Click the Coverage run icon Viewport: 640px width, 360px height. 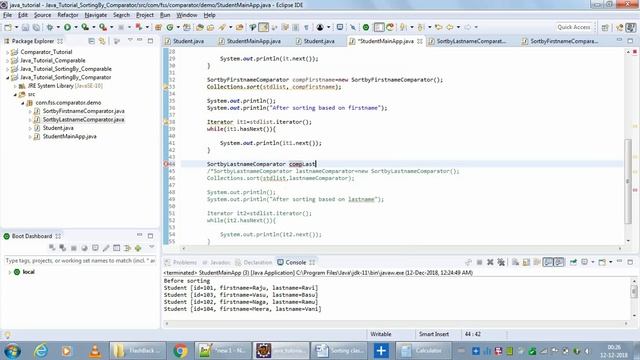(x=85, y=27)
